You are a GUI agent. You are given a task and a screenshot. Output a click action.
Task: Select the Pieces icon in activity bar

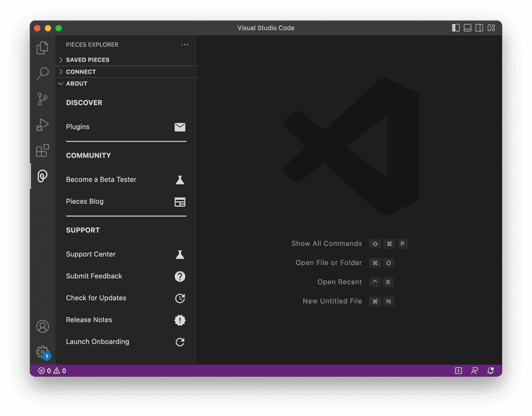coord(43,176)
